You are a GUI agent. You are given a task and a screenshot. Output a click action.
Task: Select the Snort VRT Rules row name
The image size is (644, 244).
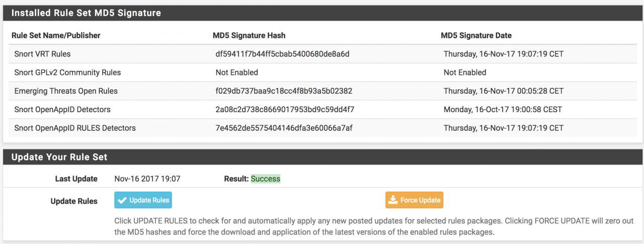pyautogui.click(x=42, y=54)
